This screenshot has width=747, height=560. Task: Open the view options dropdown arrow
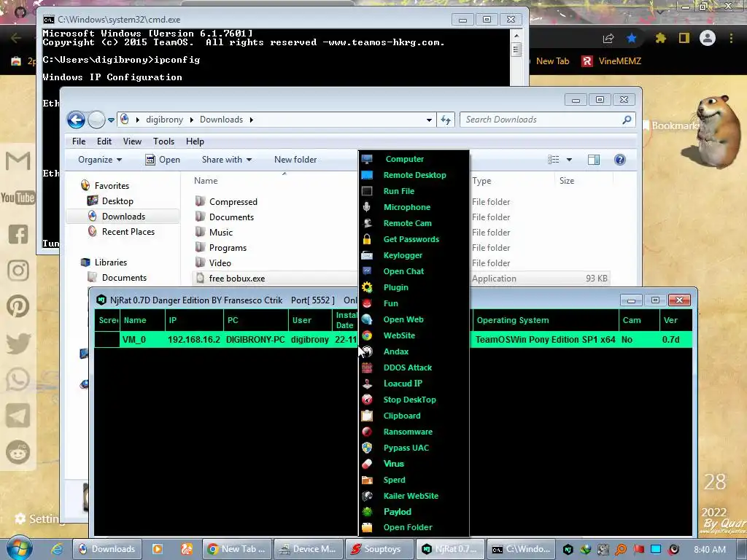click(x=569, y=160)
